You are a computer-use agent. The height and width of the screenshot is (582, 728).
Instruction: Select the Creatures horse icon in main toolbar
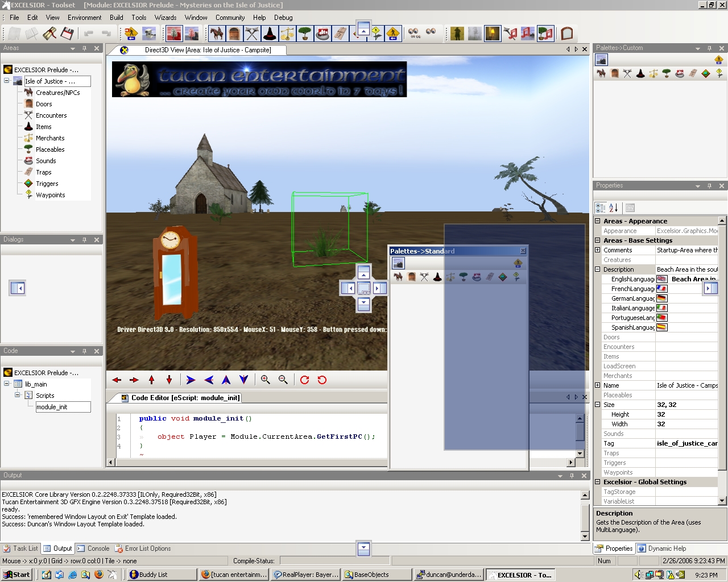click(x=217, y=34)
